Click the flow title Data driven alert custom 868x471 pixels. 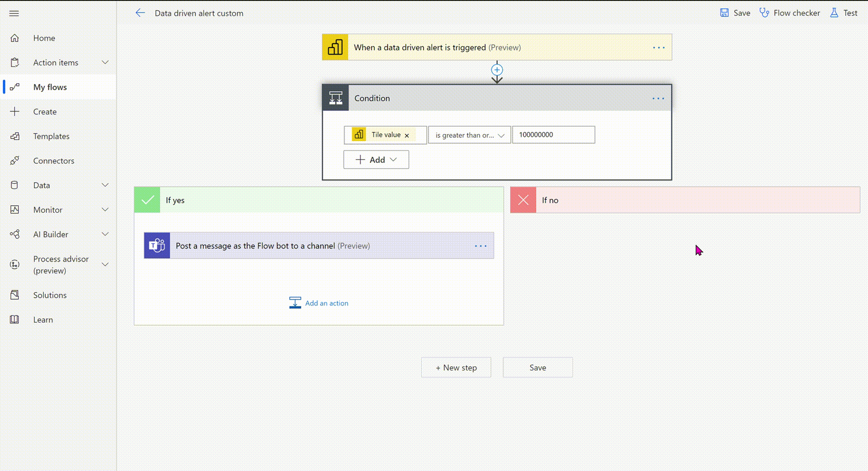(x=199, y=13)
